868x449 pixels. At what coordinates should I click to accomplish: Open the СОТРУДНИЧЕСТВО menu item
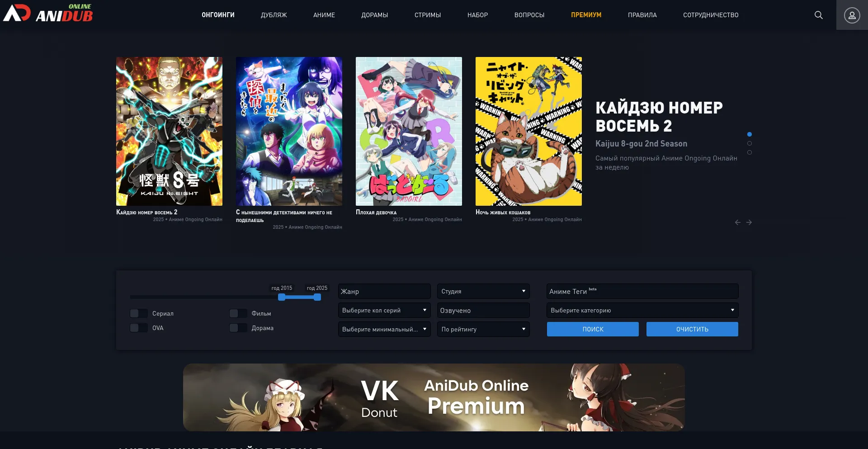[x=711, y=15]
